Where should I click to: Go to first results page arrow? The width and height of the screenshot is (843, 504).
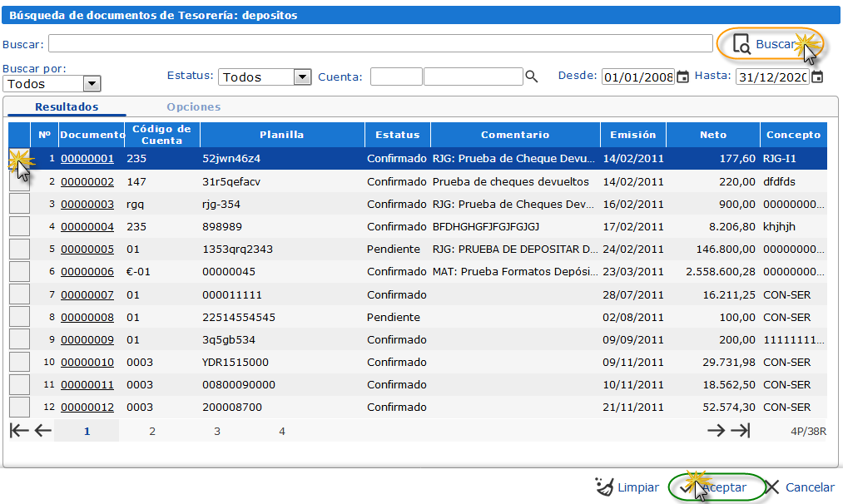[x=19, y=430]
